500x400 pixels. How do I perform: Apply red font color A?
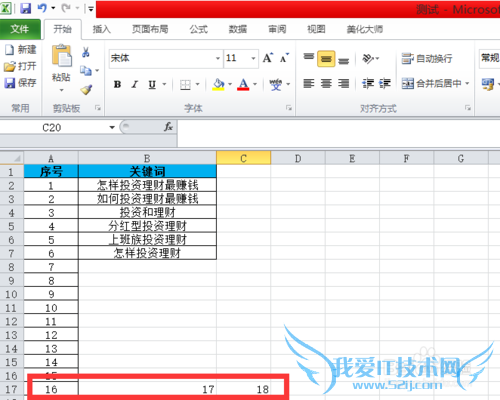243,84
